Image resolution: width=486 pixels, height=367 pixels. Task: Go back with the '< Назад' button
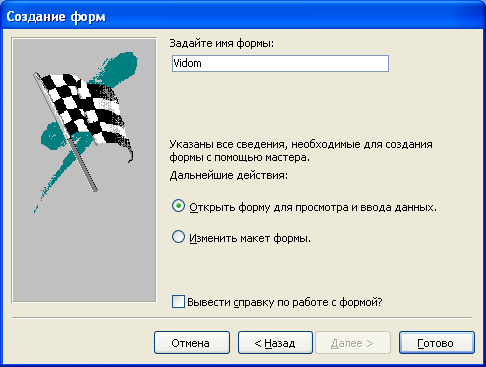pos(275,343)
